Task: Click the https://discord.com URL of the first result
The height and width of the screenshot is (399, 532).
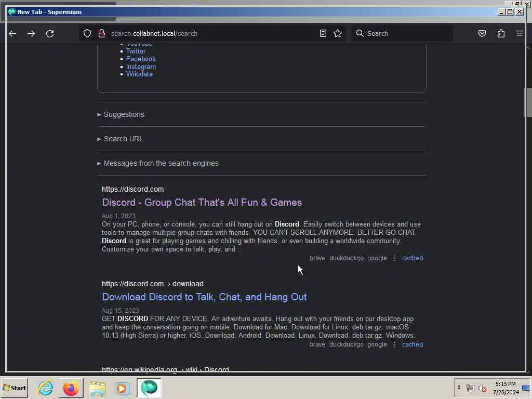Action: click(132, 189)
